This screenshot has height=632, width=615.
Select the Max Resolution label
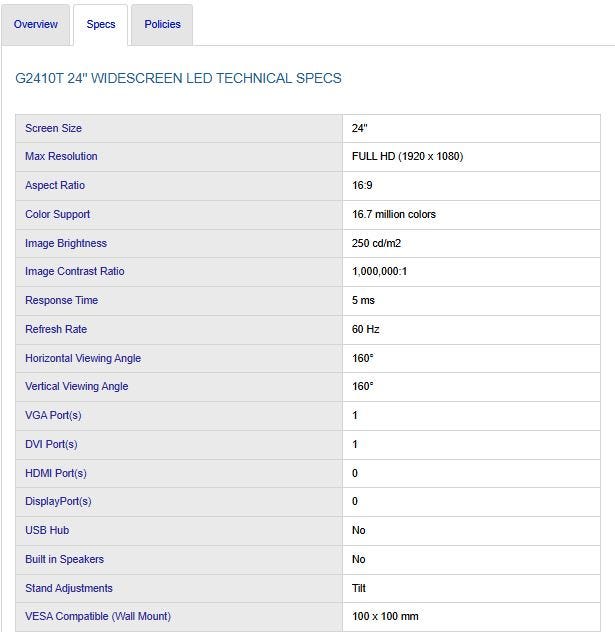click(x=61, y=157)
